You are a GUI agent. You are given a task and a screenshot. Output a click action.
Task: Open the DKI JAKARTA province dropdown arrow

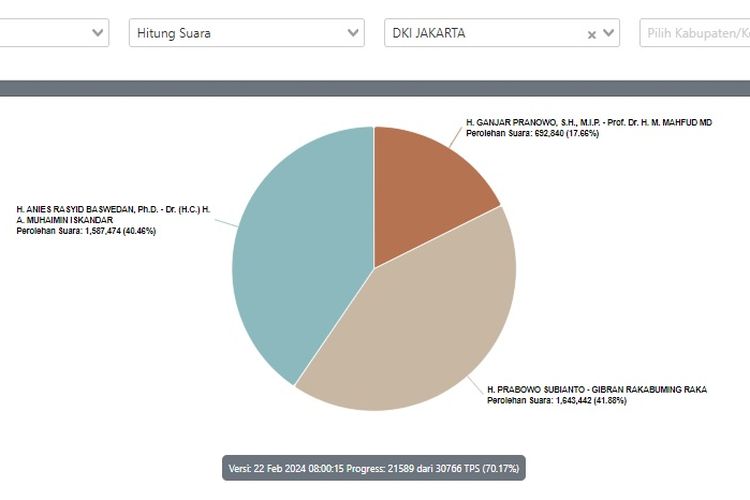[608, 34]
